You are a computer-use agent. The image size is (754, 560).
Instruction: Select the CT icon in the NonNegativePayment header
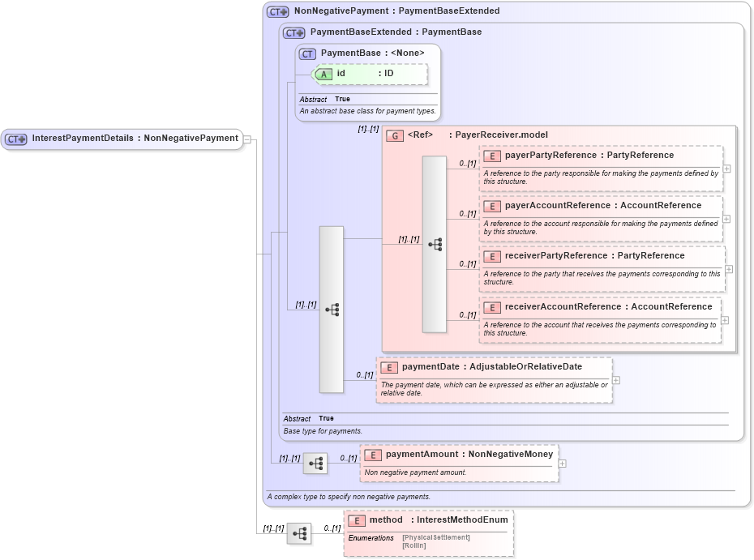click(x=275, y=11)
